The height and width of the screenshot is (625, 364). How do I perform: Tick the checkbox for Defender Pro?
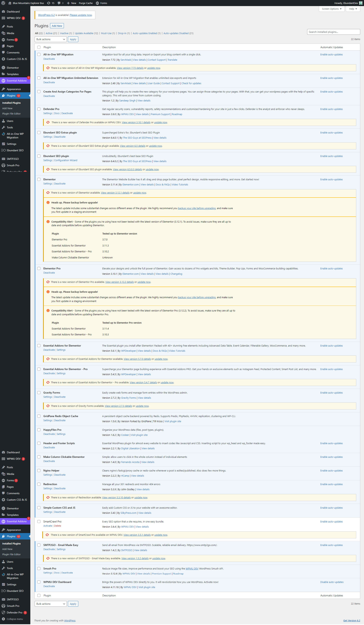(x=39, y=109)
